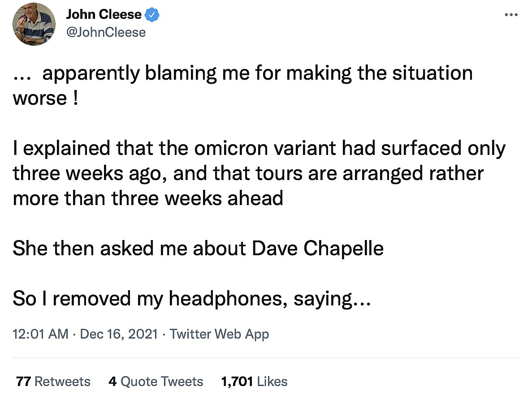Click the Dec 16, 2021 date
This screenshot has width=532, height=403.
point(119,334)
